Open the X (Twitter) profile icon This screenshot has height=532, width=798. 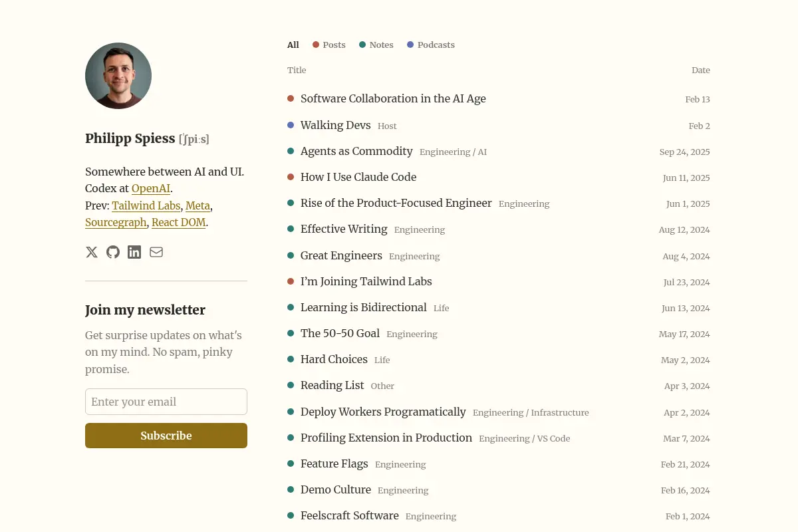click(x=92, y=252)
